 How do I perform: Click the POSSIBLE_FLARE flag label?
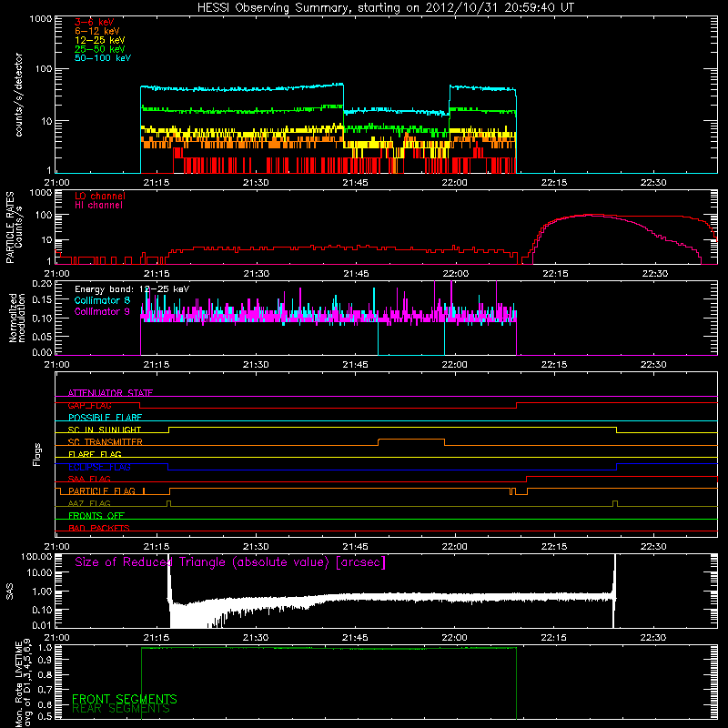point(105,418)
